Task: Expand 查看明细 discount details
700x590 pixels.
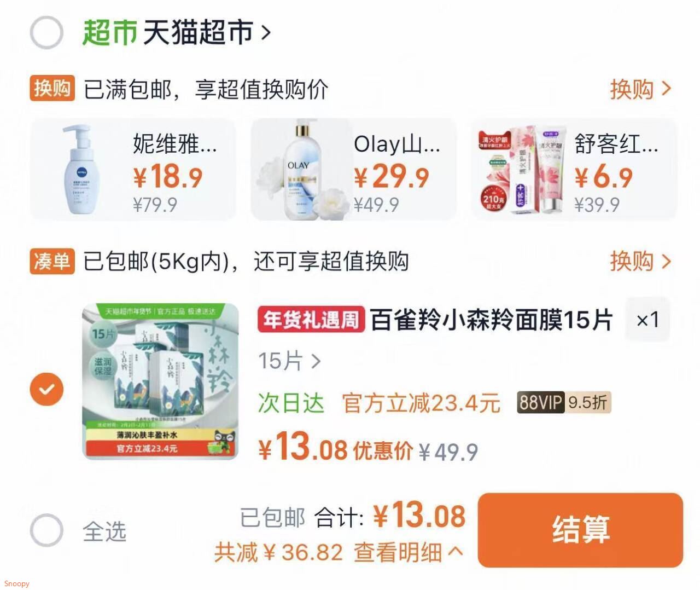Action: point(408,552)
